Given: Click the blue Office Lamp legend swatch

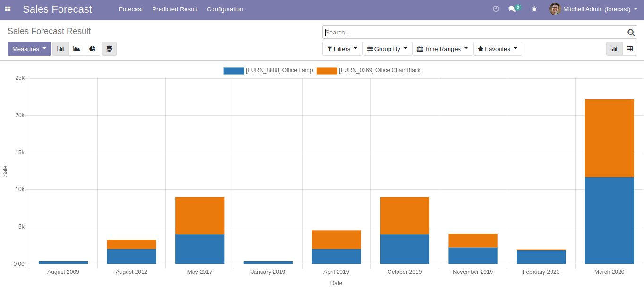Looking at the screenshot, I should (x=234, y=70).
